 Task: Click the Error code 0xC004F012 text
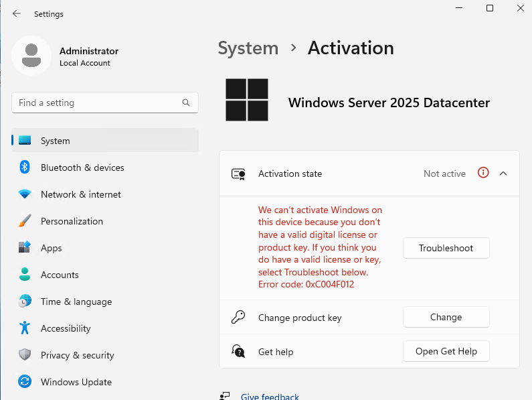pos(306,284)
